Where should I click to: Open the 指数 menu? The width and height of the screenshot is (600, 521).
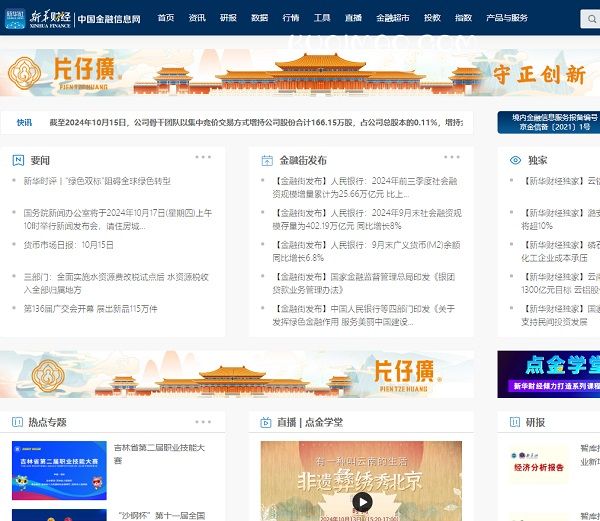(463, 18)
